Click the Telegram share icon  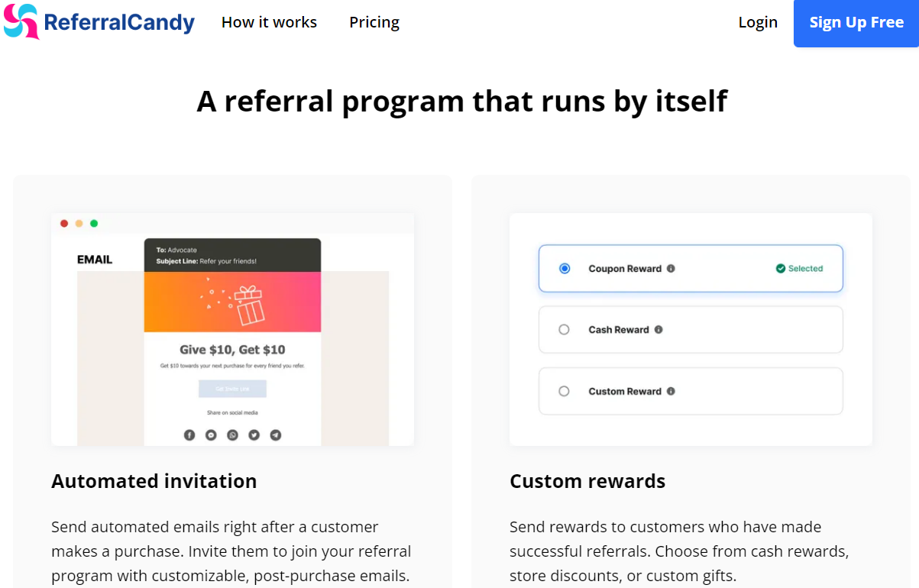pos(276,435)
